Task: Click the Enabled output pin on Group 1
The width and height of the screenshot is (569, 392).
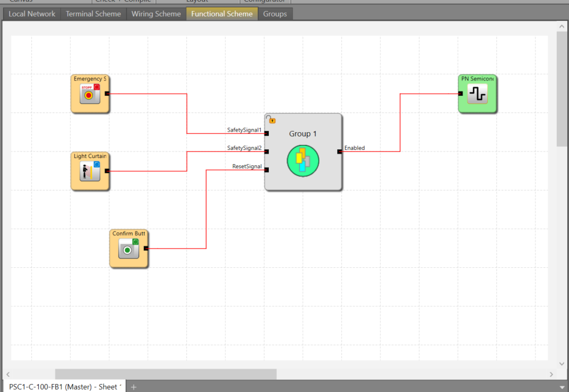Action: [x=340, y=152]
